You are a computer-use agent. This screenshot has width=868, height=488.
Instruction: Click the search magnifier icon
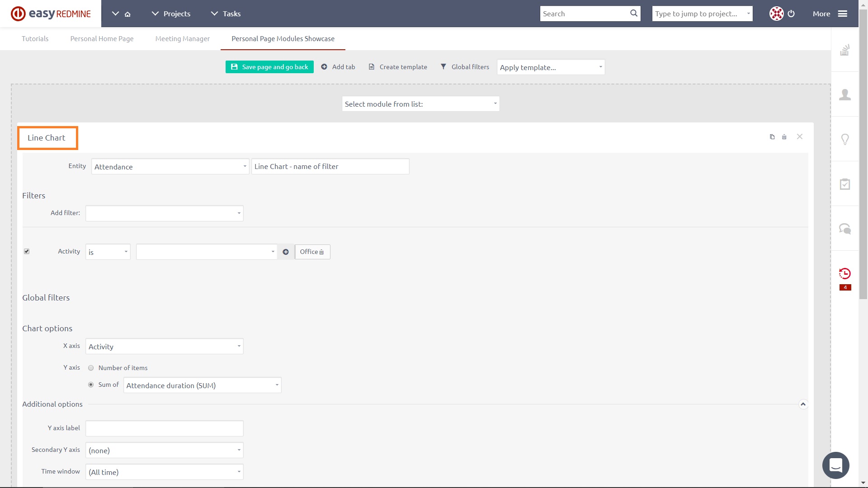pos(634,14)
